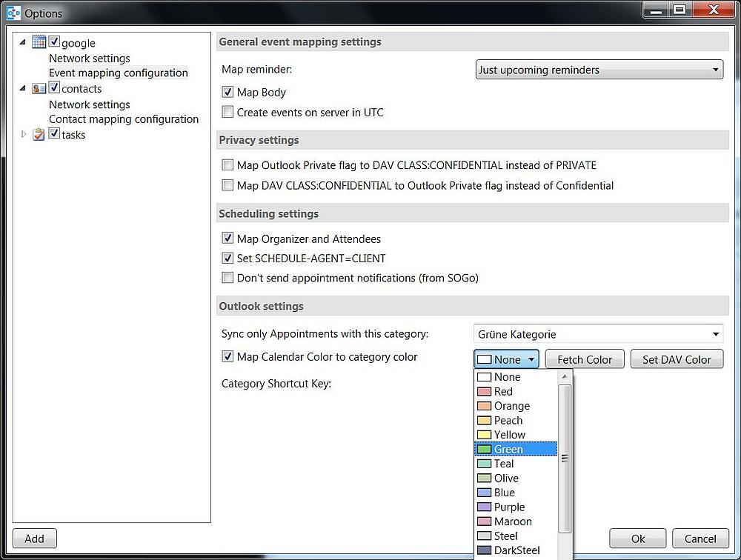Click the Fetch Color button
This screenshot has height=560, width=741.
pyautogui.click(x=585, y=359)
